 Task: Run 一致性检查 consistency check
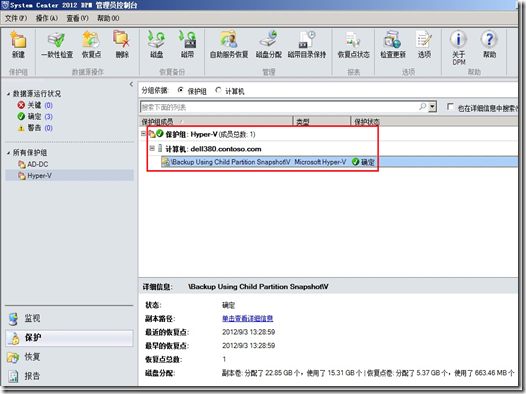(57, 45)
